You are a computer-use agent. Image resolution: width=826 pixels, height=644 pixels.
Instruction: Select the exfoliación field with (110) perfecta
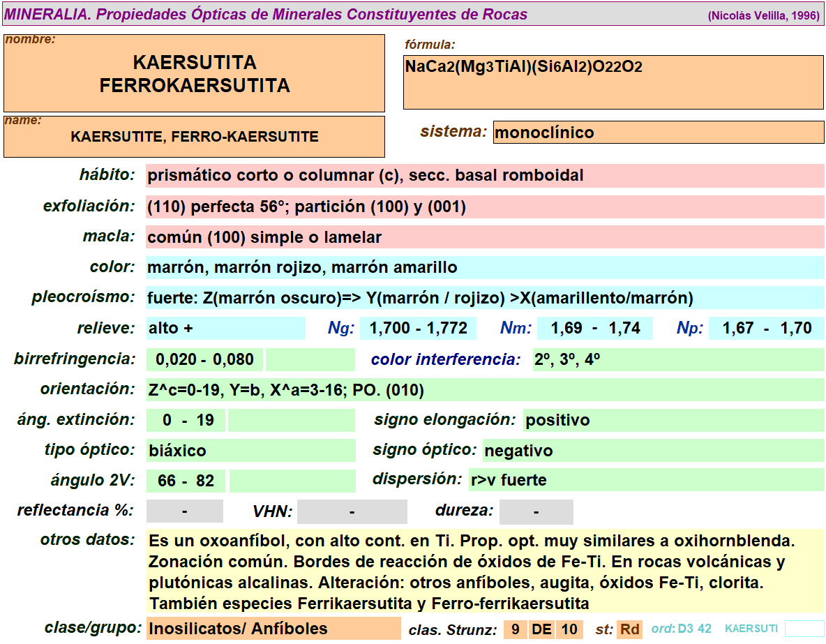click(x=484, y=207)
